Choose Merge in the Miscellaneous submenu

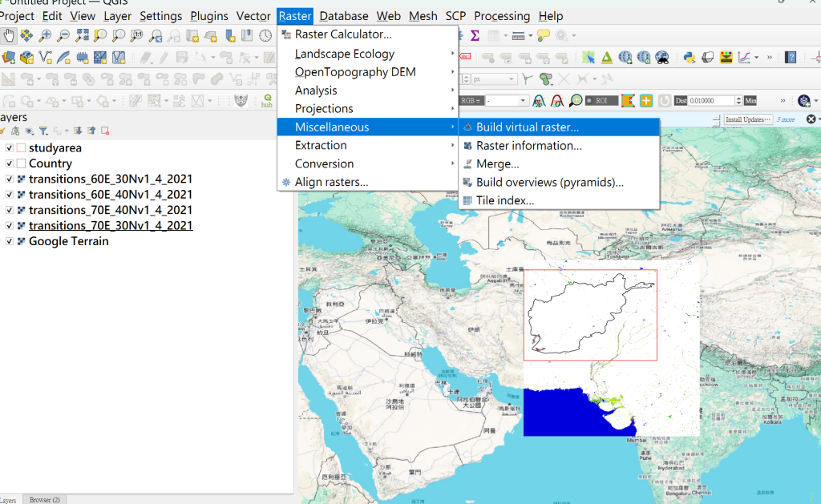click(559, 163)
